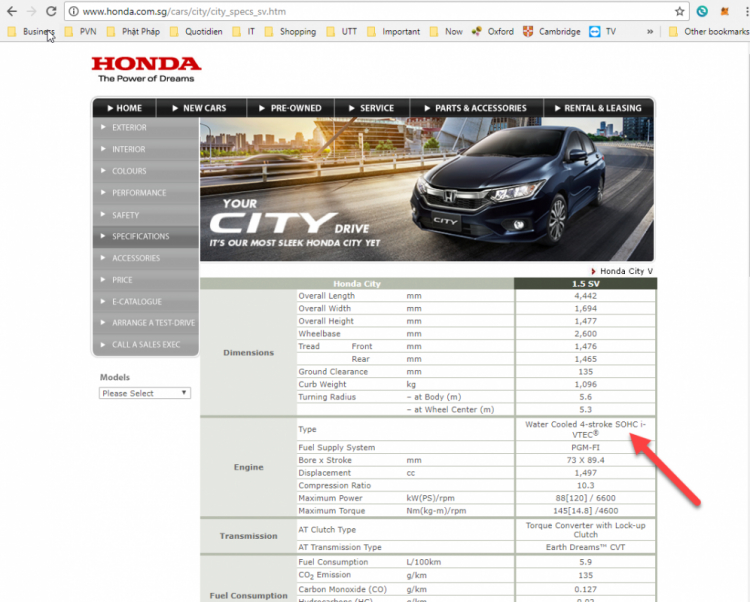Click the Maximum Power value 88[120] / 6600
Image resolution: width=750 pixels, height=602 pixels.
(585, 498)
